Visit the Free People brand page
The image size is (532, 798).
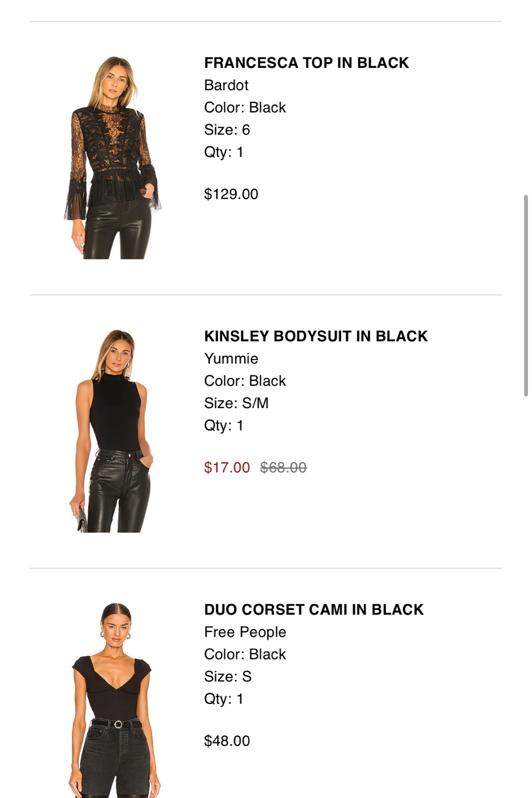coord(245,631)
